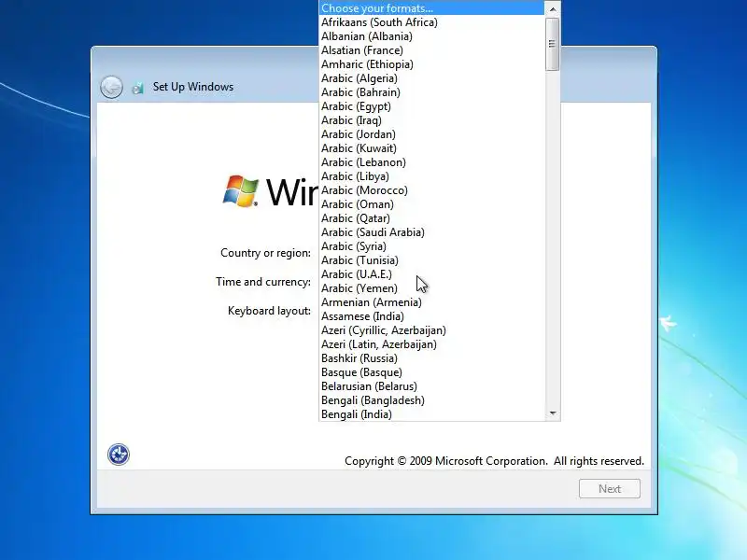The width and height of the screenshot is (747, 560).
Task: Click the back arrow in Set Up Windows
Action: point(111,87)
